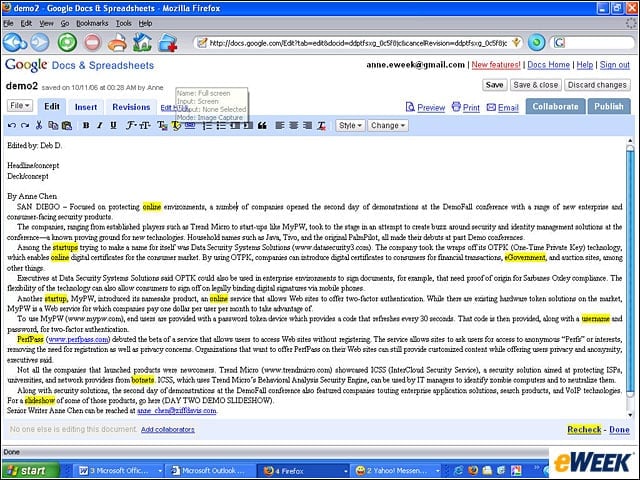Click the Done spelling link
Viewport: 640px width, 480px height.
(619, 429)
